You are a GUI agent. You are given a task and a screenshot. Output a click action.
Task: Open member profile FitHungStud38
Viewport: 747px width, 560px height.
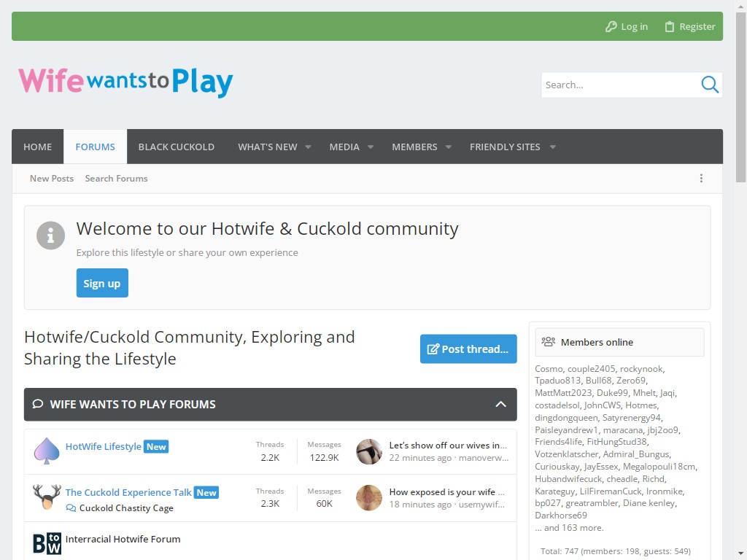tap(616, 442)
